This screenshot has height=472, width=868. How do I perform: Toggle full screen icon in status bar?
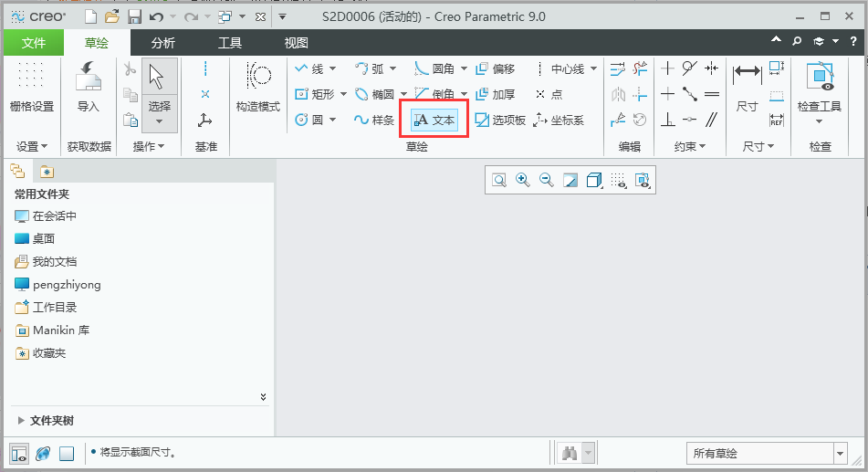(x=67, y=453)
